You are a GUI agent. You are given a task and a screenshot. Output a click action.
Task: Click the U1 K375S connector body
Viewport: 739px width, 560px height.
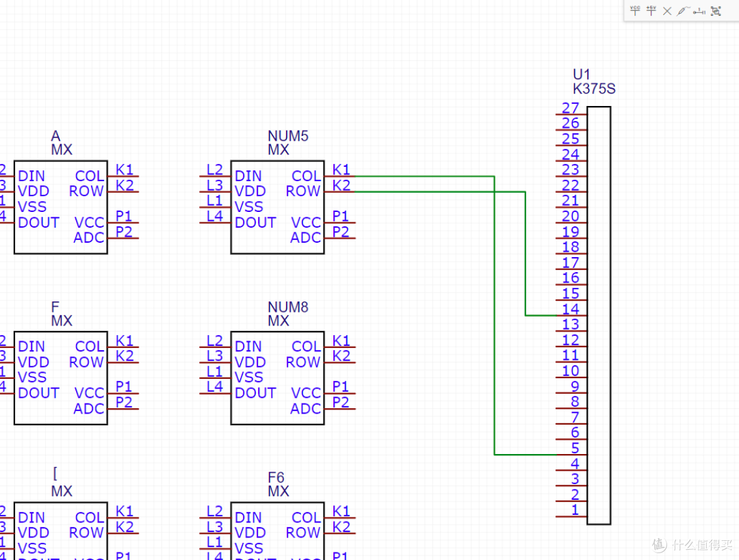click(599, 315)
